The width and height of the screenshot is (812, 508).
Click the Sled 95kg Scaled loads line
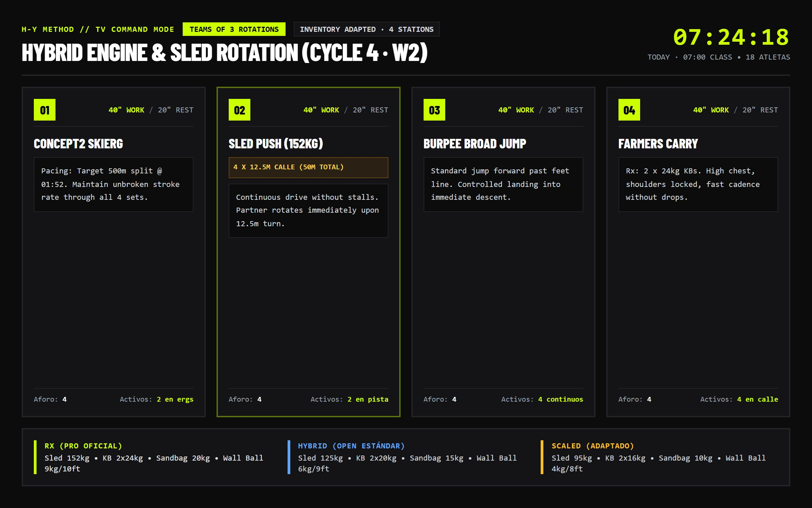point(659,463)
